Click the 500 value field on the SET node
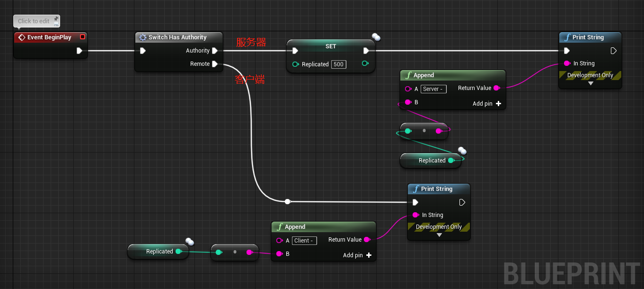This screenshot has height=289, width=644. coord(338,64)
